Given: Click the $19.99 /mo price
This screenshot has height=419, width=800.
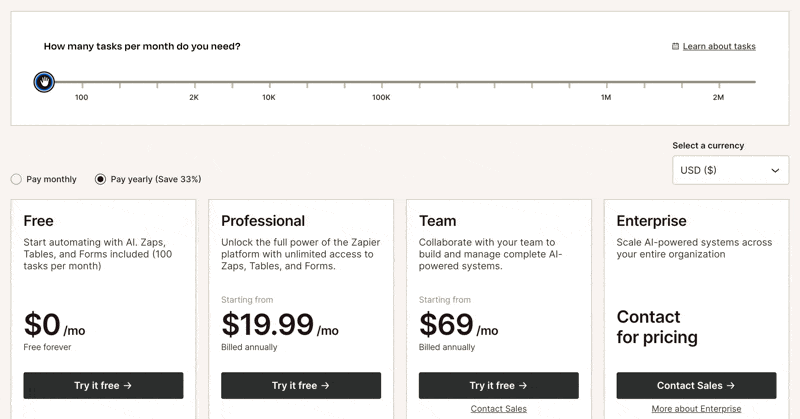Looking at the screenshot, I should [280, 325].
